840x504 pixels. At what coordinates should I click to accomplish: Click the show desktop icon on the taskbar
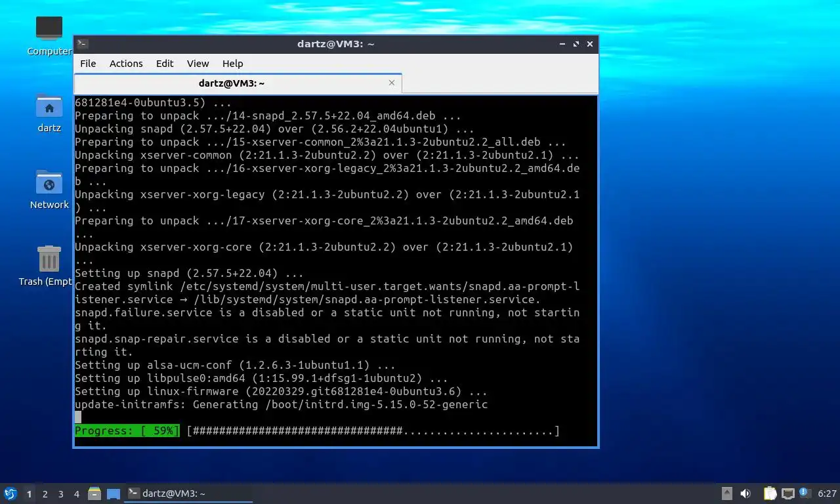click(x=114, y=493)
